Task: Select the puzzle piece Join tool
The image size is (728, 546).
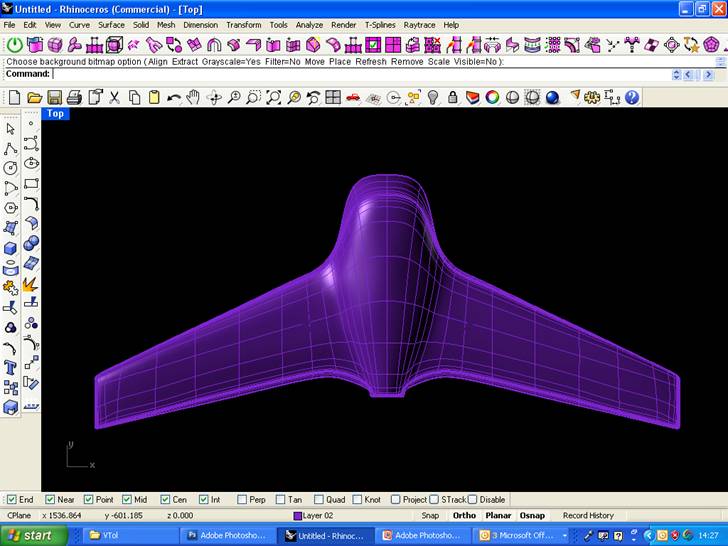Action: click(11, 288)
